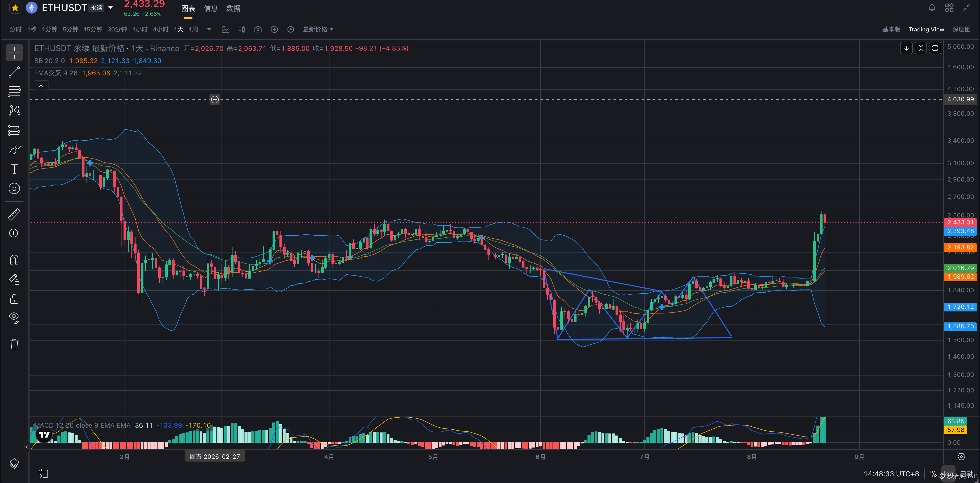Image resolution: width=980 pixels, height=483 pixels.
Task: Switch to the 图表 tab
Action: (x=188, y=9)
